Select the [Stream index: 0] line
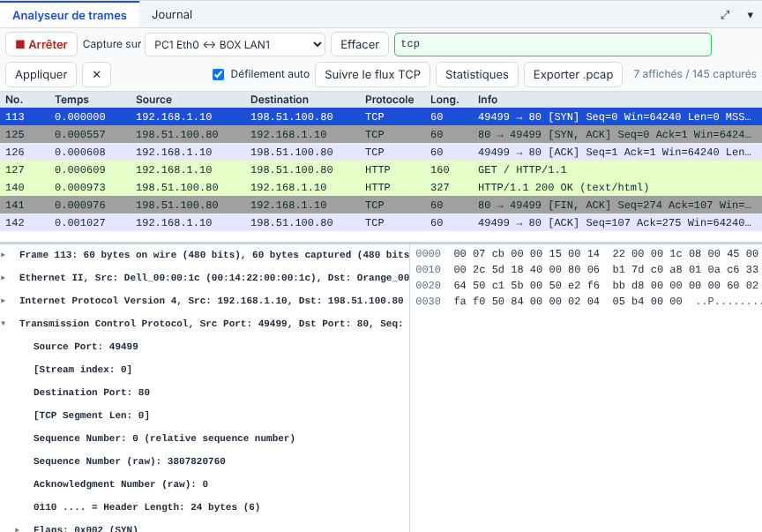 83,370
